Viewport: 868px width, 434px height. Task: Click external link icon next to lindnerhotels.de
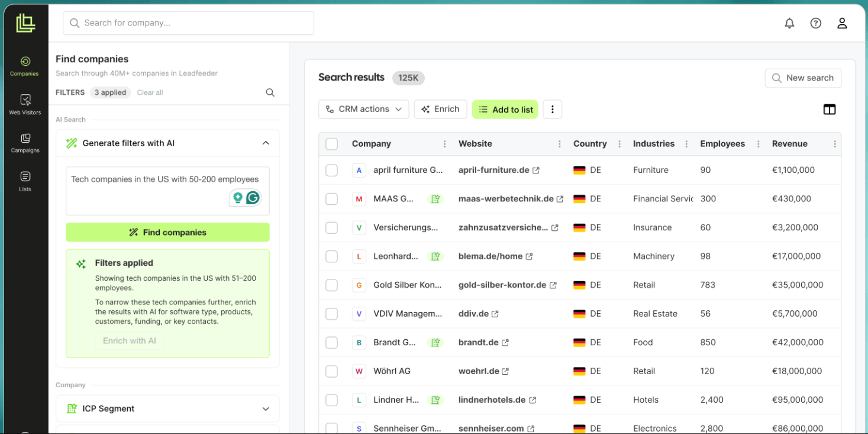tap(533, 400)
